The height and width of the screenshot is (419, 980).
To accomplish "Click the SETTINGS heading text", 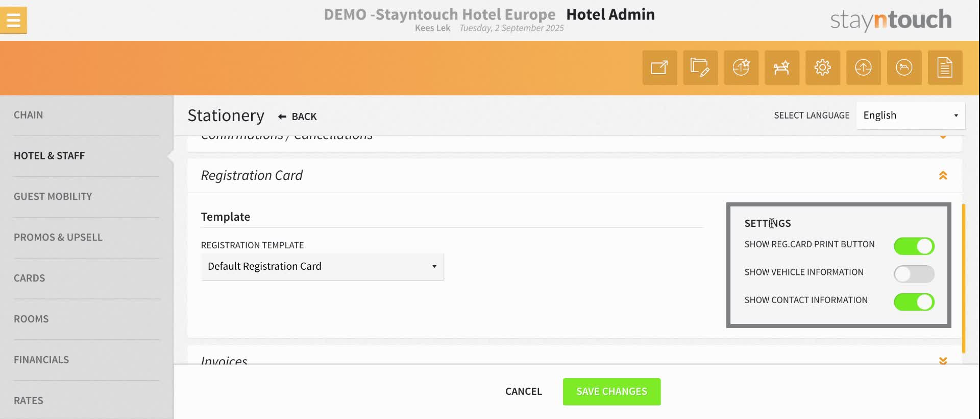I will tap(767, 223).
